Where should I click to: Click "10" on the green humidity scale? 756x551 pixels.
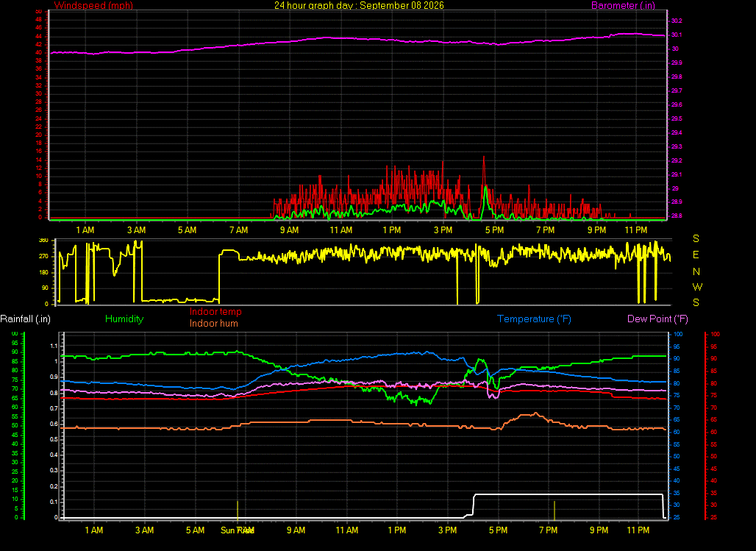pos(15,500)
